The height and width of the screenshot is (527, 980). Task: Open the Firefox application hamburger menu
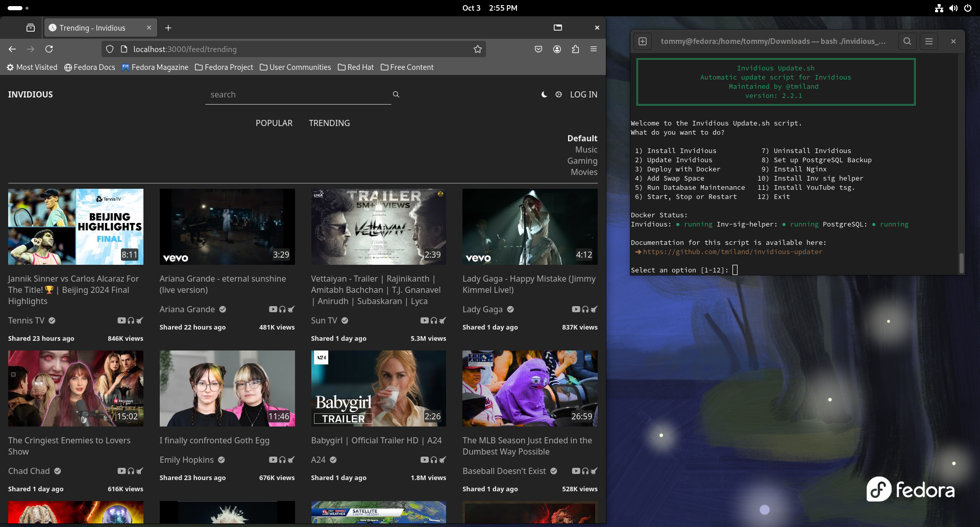click(x=594, y=49)
